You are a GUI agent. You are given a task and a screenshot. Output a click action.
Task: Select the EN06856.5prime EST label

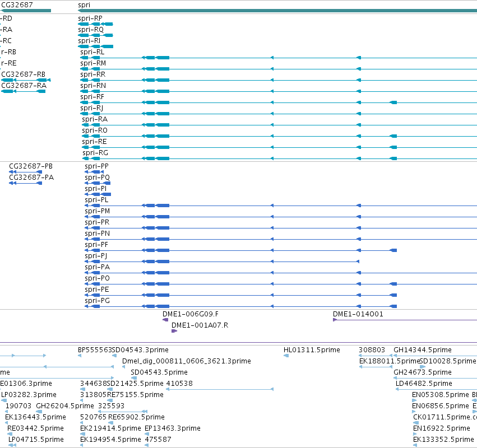coord(440,407)
